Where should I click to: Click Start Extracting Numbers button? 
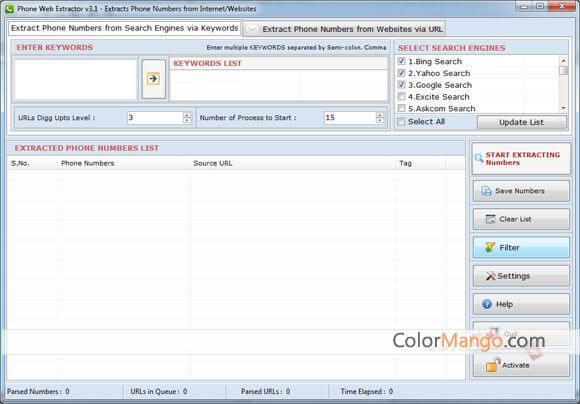pos(521,159)
